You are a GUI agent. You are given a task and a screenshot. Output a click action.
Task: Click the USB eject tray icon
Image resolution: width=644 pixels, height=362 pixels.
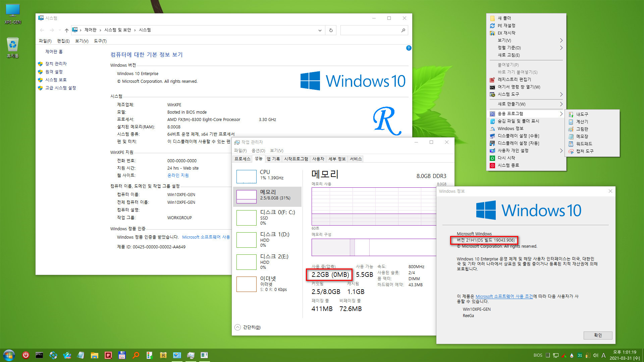588,355
